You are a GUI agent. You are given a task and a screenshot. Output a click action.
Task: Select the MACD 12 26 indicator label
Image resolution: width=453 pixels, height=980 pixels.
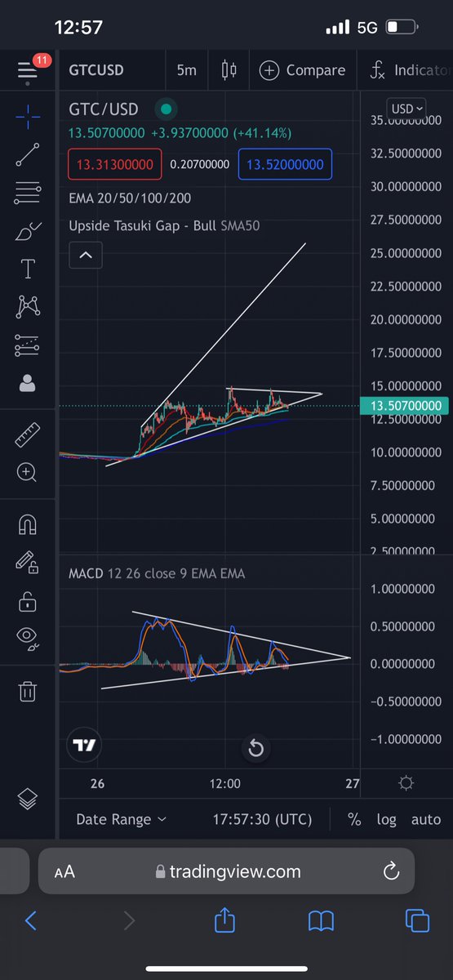point(157,573)
